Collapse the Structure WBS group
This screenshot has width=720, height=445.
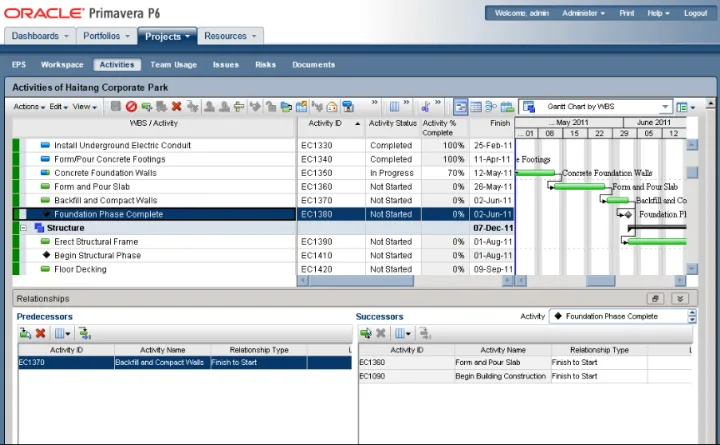coord(23,228)
